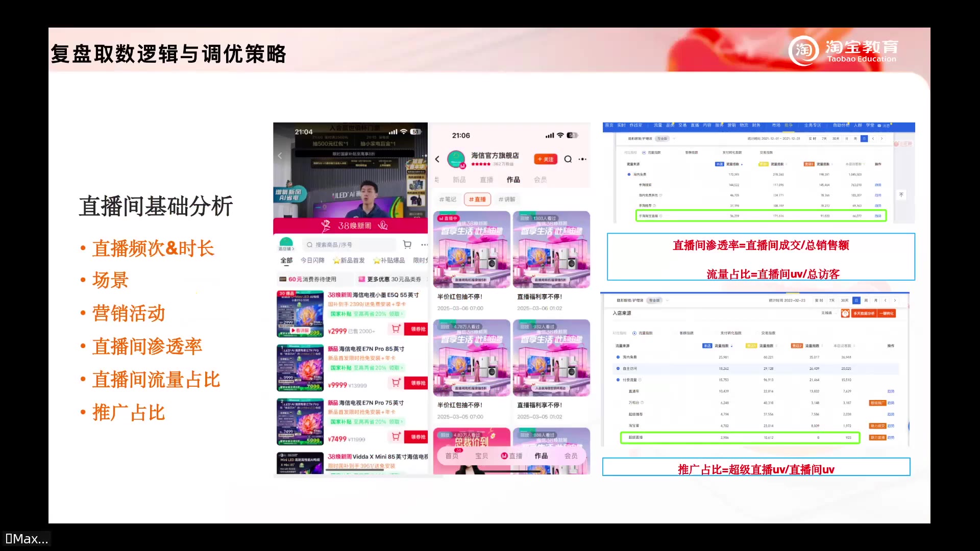The height and width of the screenshot is (551, 980).
Task: Open the 无线端 dropdown
Action: [828, 313]
